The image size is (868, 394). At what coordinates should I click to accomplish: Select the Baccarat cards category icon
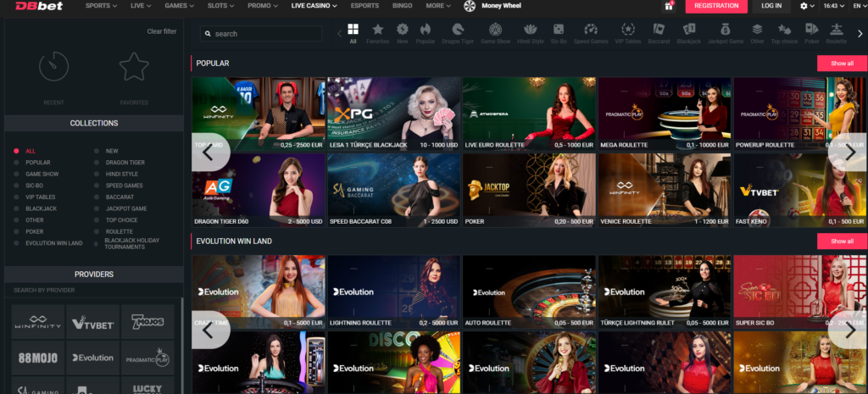coord(659,30)
